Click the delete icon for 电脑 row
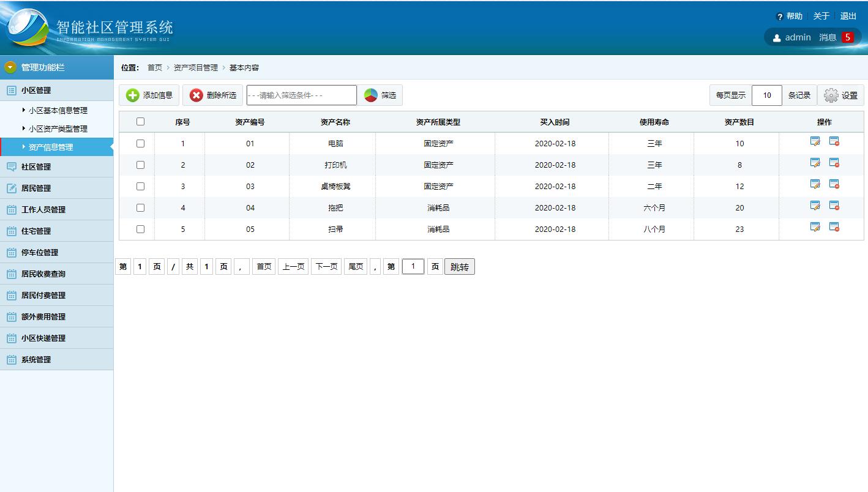This screenshot has height=492, width=868. coord(834,141)
